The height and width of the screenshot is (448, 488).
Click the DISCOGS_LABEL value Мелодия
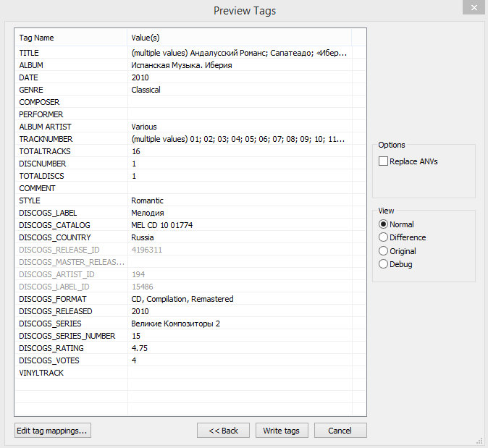148,213
